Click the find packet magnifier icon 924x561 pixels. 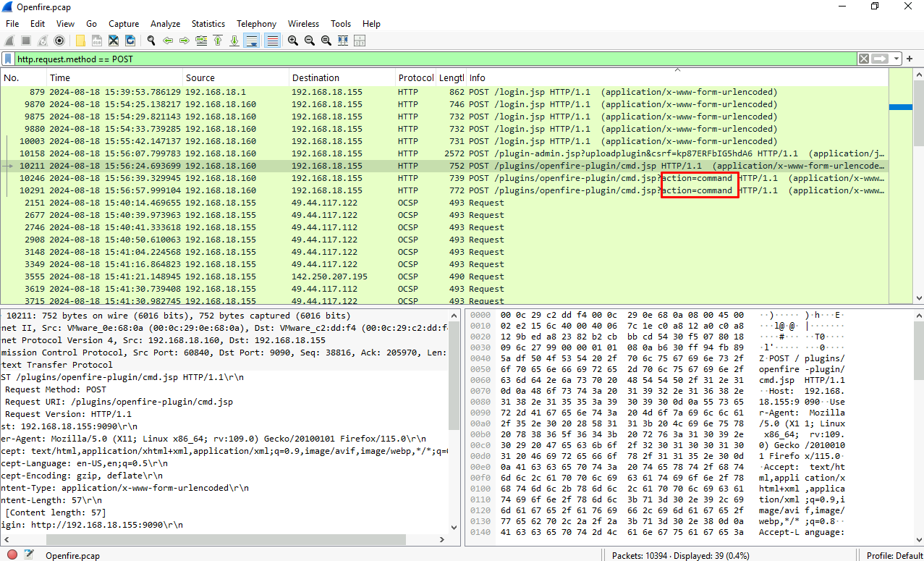tap(151, 41)
